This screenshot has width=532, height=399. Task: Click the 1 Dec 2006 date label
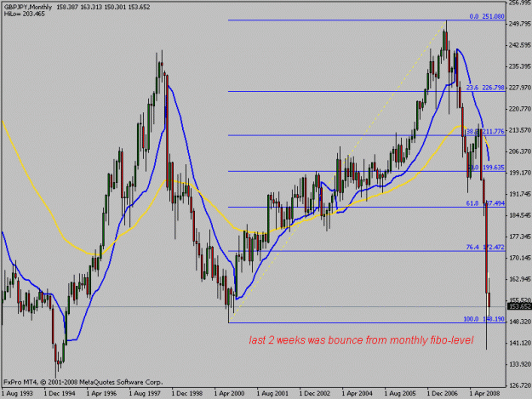pyautogui.click(x=443, y=394)
